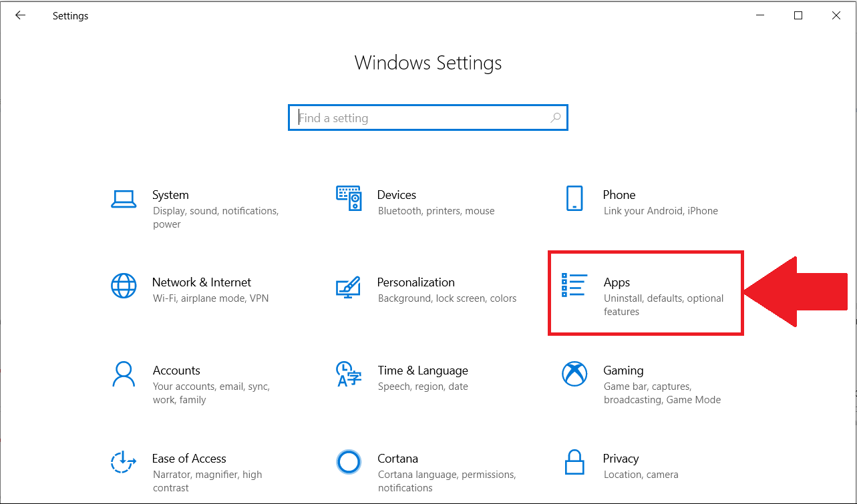Screen dimensions: 857x504
Task: Open the Cortana settings label
Action: tap(397, 459)
